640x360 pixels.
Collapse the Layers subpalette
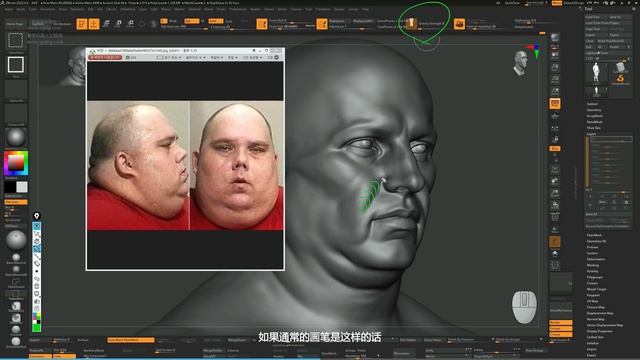(x=591, y=134)
